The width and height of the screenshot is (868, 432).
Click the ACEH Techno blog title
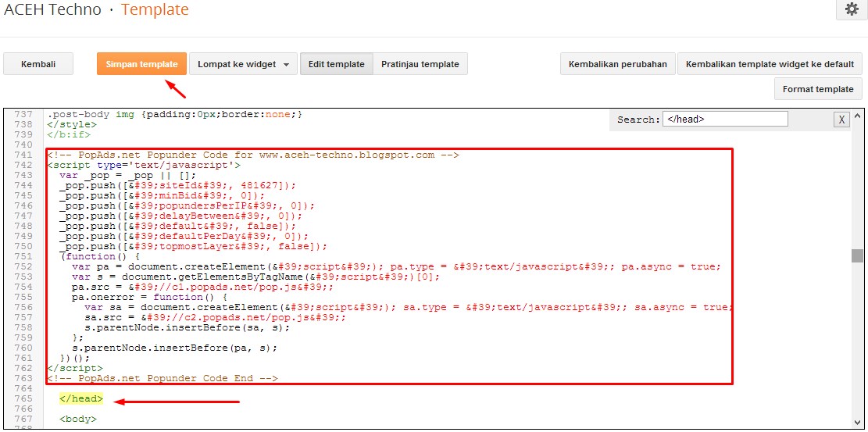coord(52,9)
